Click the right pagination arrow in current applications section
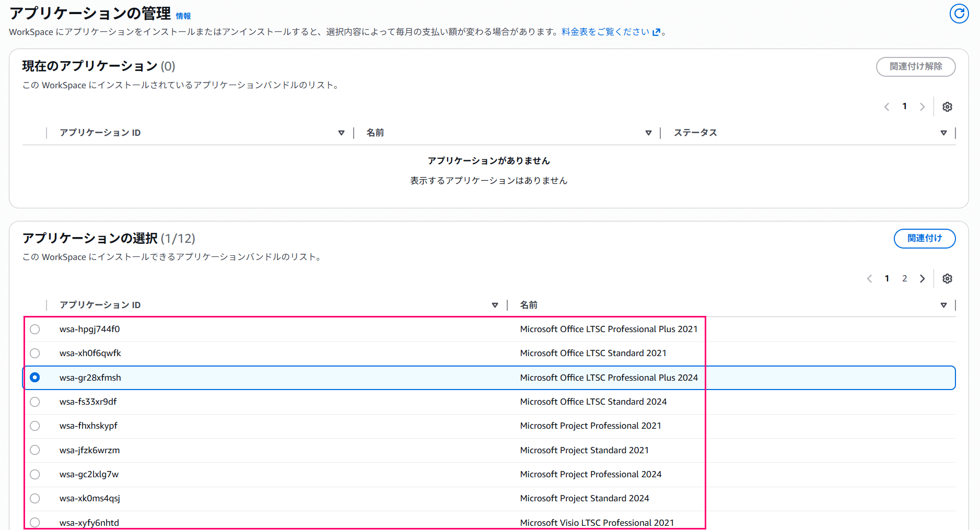This screenshot has width=980, height=530. (923, 107)
